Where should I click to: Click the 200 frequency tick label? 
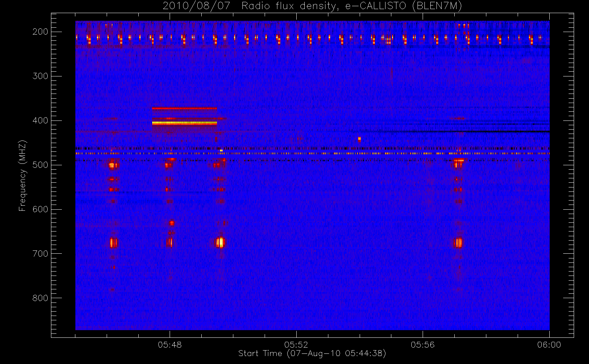[40, 32]
